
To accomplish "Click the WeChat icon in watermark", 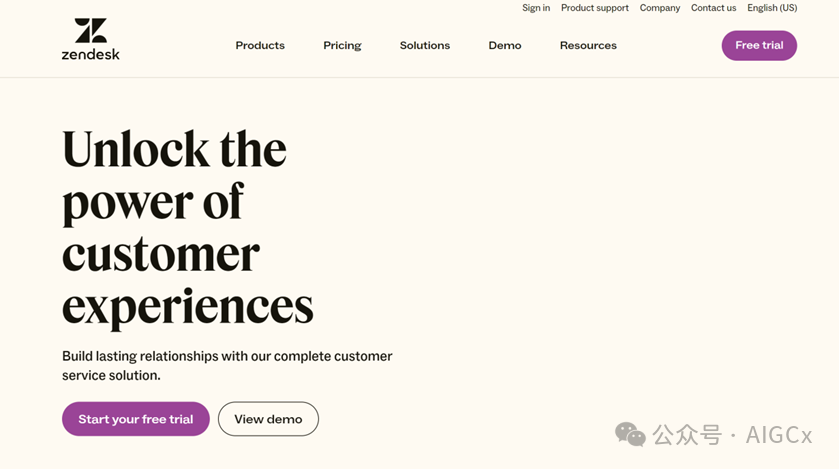I will [630, 434].
